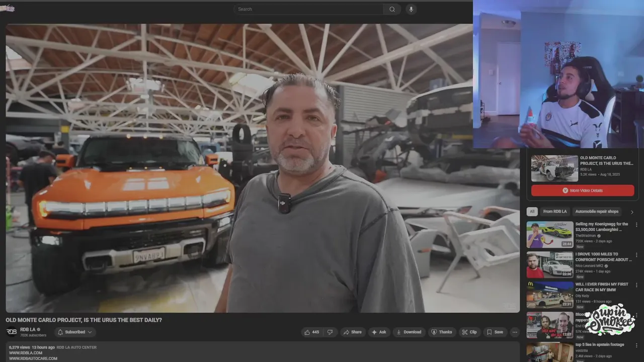Open options menu for Koenigsegg video
Image resolution: width=644 pixels, height=362 pixels.
coord(636,225)
